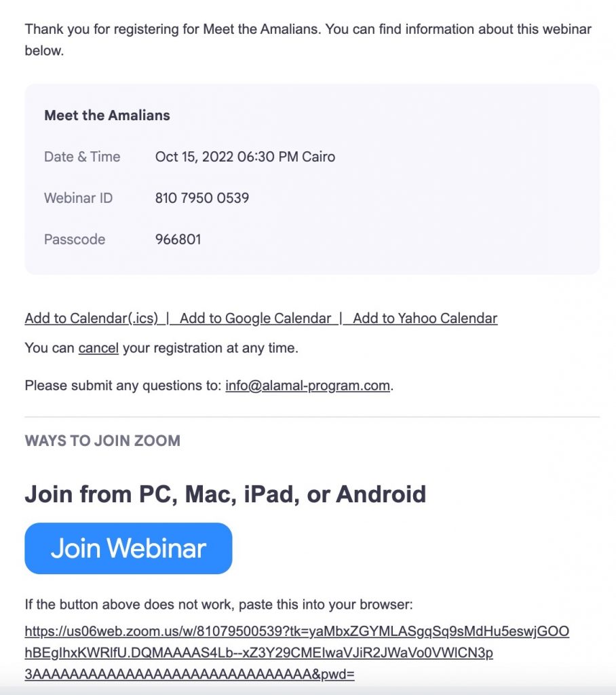
Task: Click the Webinar ID number 810 7950 0539
Action: (x=202, y=198)
